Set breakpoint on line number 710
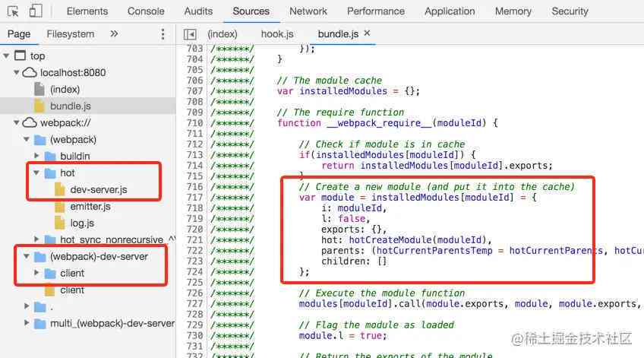Screen dimensions: 644x358 coord(194,123)
